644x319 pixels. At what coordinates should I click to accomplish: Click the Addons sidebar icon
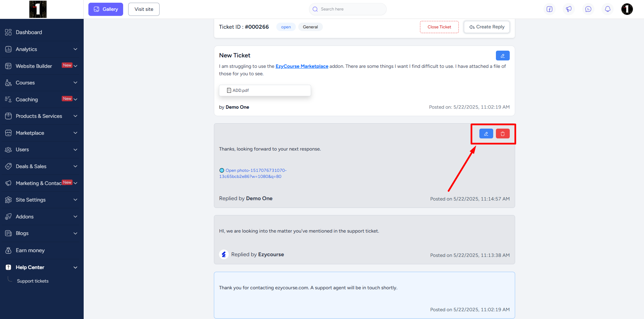[x=8, y=217]
